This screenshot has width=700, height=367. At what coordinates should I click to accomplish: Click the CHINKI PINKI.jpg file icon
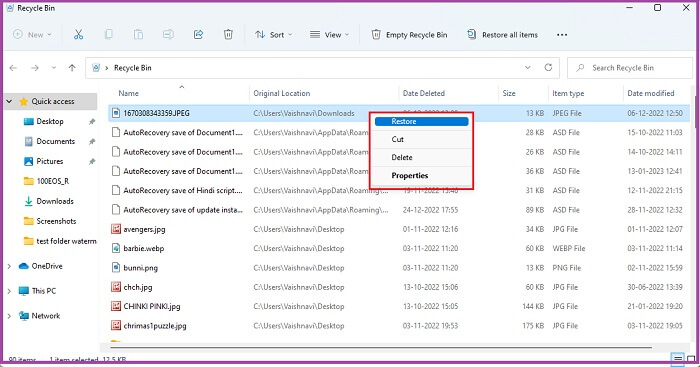point(116,306)
